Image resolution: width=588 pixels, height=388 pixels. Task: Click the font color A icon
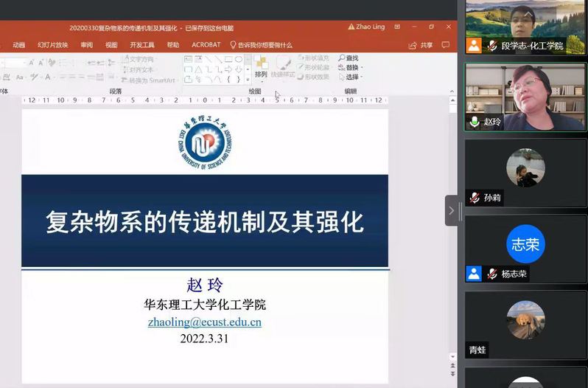(x=48, y=77)
